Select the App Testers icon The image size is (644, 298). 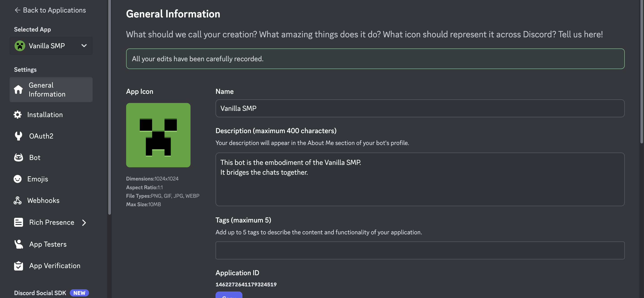[x=18, y=244]
